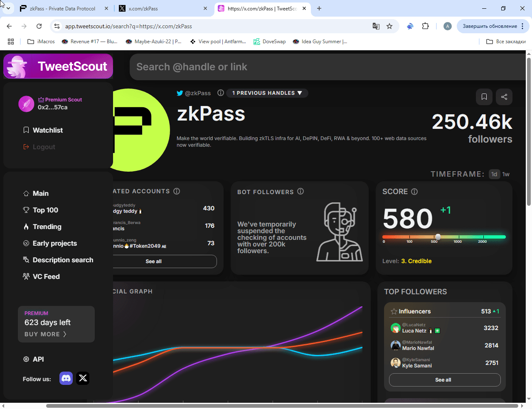
Task: Open Early projects section
Action: (50, 243)
